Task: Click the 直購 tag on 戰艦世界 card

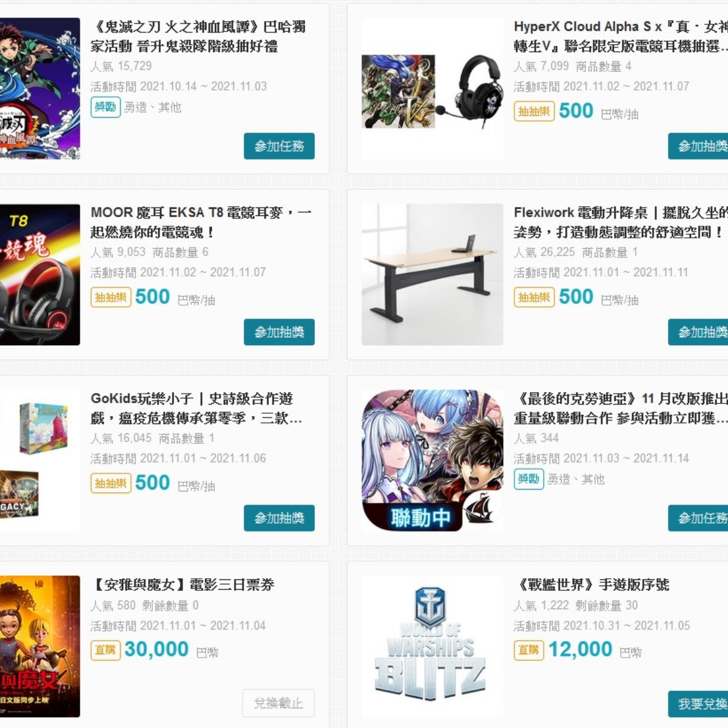Action: 528,650
